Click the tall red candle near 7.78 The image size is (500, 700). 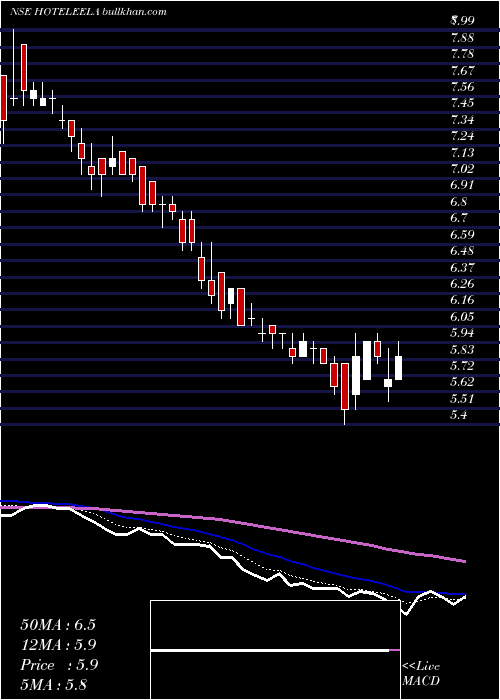[24, 67]
